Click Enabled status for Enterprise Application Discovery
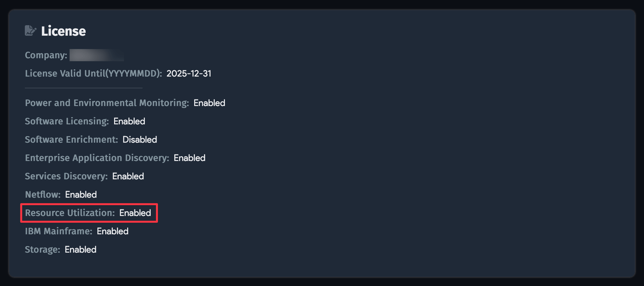Screen dimensions: 644x286 point(189,158)
